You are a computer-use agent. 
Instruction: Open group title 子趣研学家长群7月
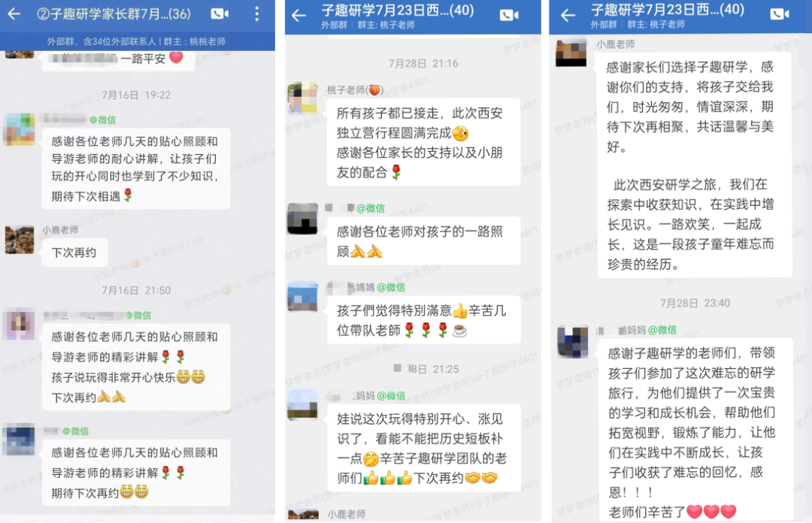[x=114, y=14]
